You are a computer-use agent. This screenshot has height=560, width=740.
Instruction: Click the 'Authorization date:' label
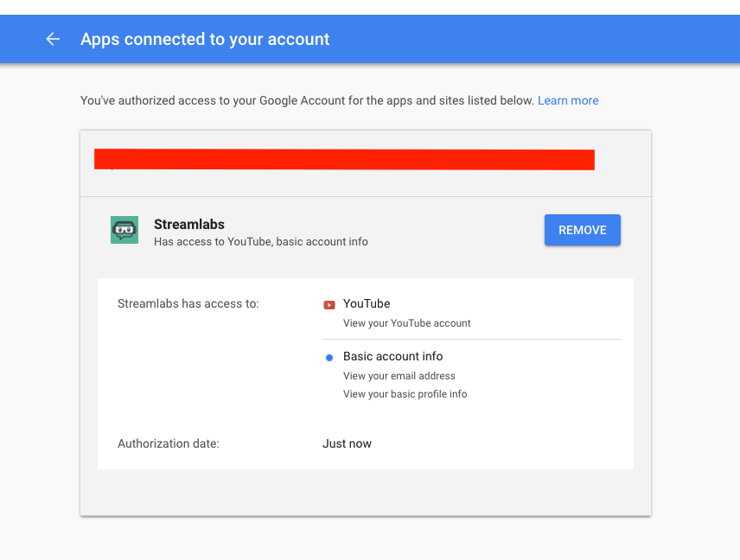(169, 443)
